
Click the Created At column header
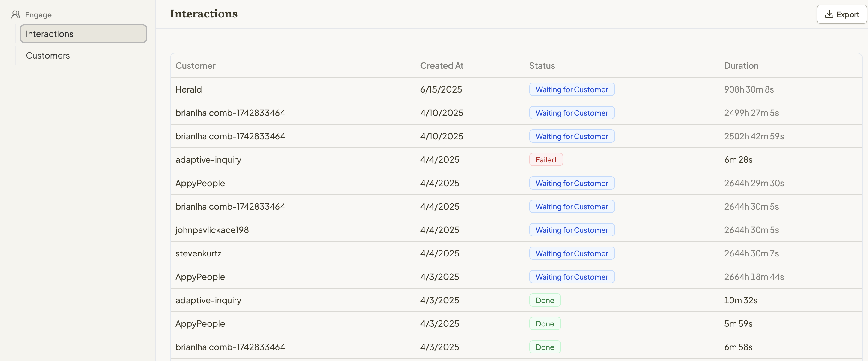coord(442,66)
